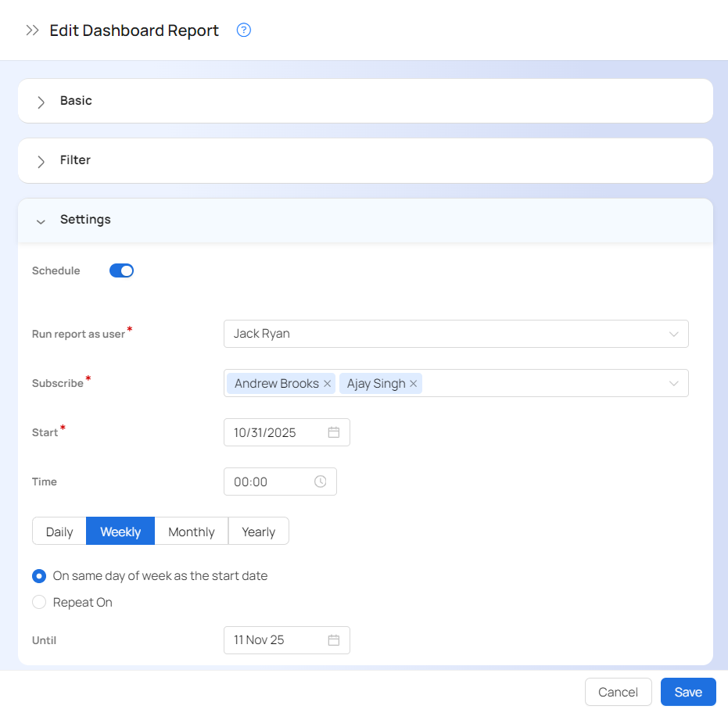Switch to Daily frequency tab

coord(59,532)
